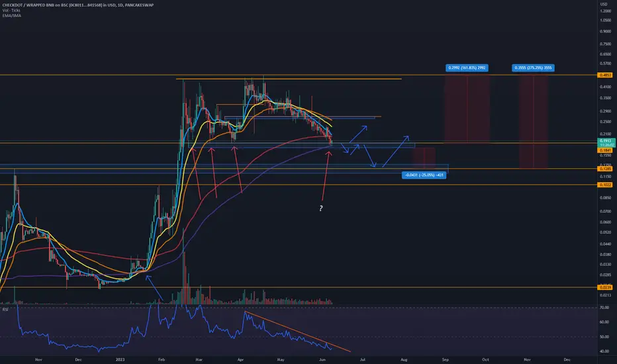Select the 0.1841 orange price label
The width and height of the screenshot is (617, 364).
click(x=605, y=150)
